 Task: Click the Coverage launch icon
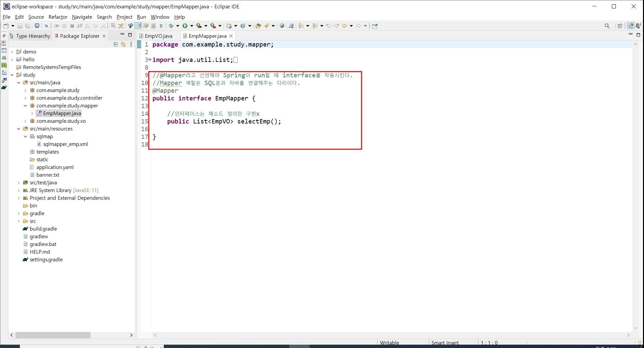point(199,26)
